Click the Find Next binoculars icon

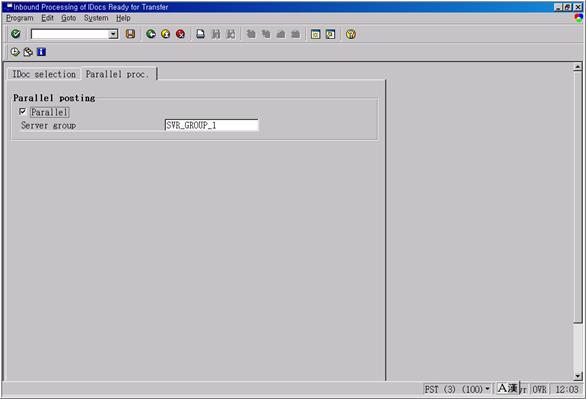231,34
